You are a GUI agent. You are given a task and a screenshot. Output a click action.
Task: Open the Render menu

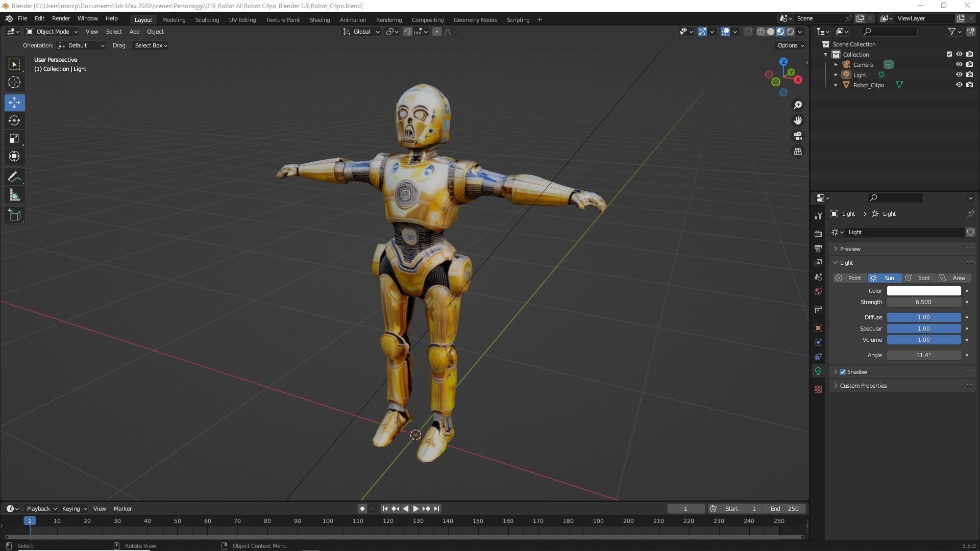(x=61, y=18)
